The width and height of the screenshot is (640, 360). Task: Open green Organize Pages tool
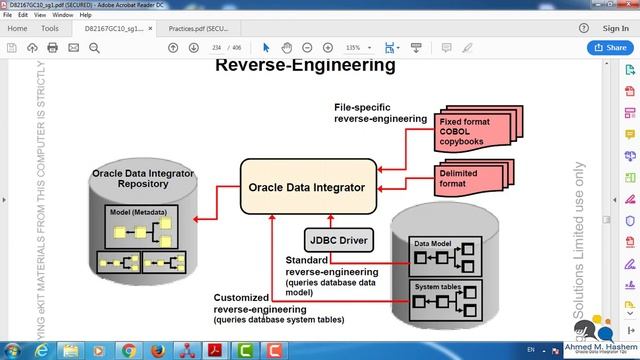(630, 178)
